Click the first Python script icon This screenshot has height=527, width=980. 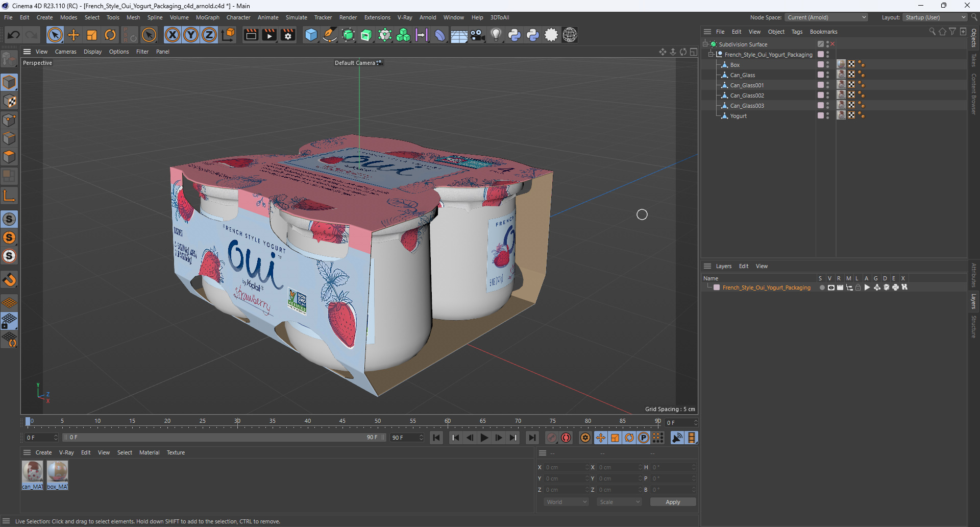(514, 35)
